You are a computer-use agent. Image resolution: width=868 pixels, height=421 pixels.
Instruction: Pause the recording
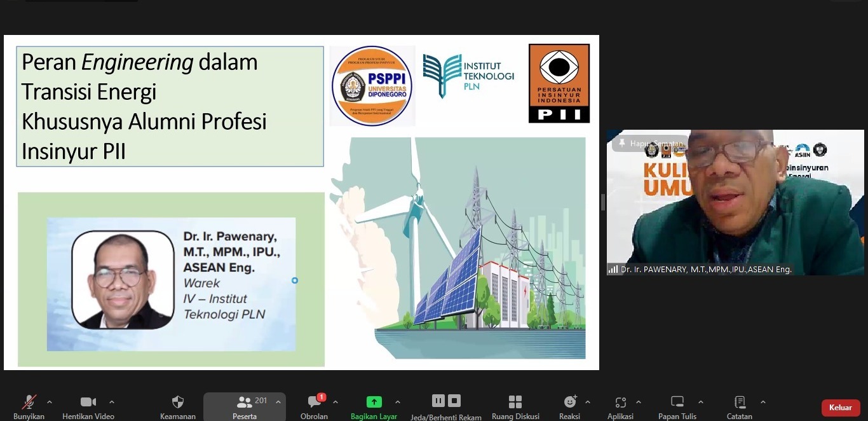point(438,401)
